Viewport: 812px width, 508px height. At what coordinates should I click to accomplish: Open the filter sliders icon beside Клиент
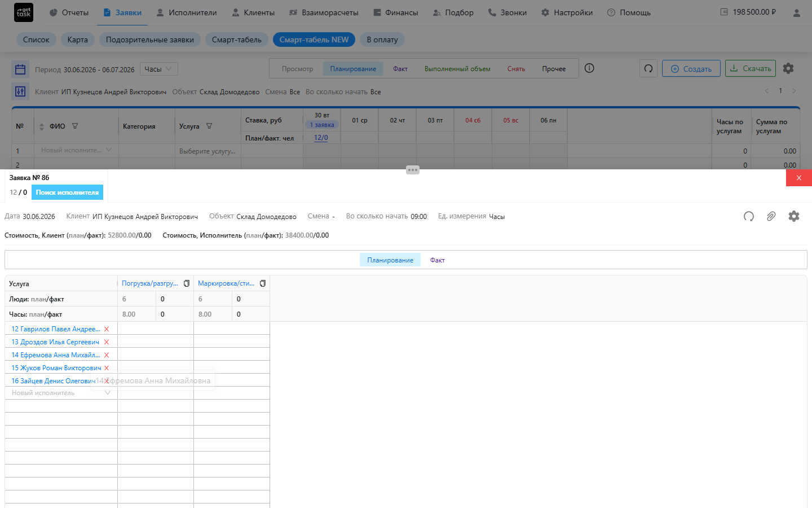[x=20, y=91]
